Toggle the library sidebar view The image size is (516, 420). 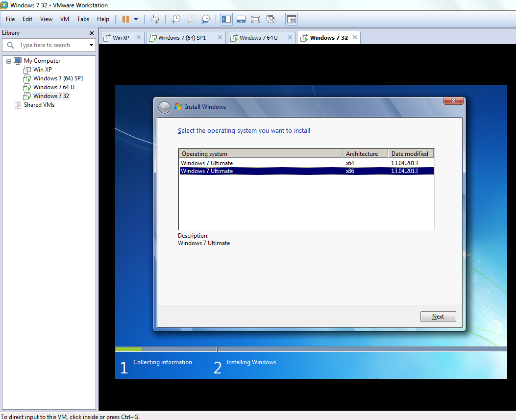click(x=226, y=19)
